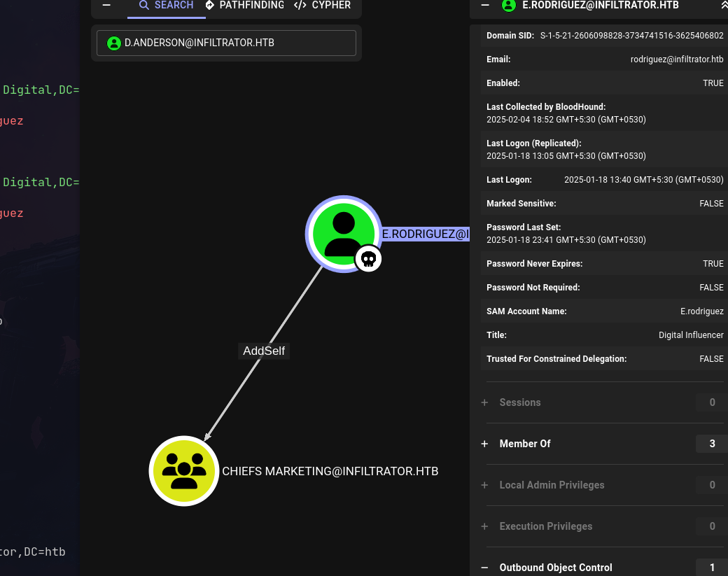Collapse all sections with double chevron icon
This screenshot has height=576, width=728.
(724, 6)
